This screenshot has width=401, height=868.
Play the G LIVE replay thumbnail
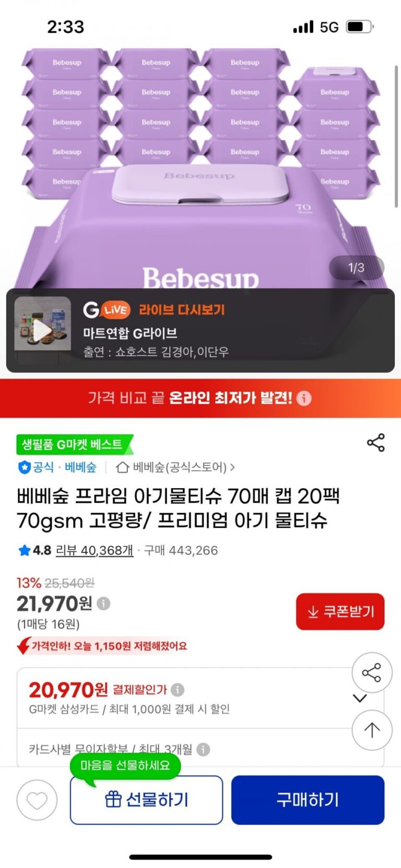point(42,329)
